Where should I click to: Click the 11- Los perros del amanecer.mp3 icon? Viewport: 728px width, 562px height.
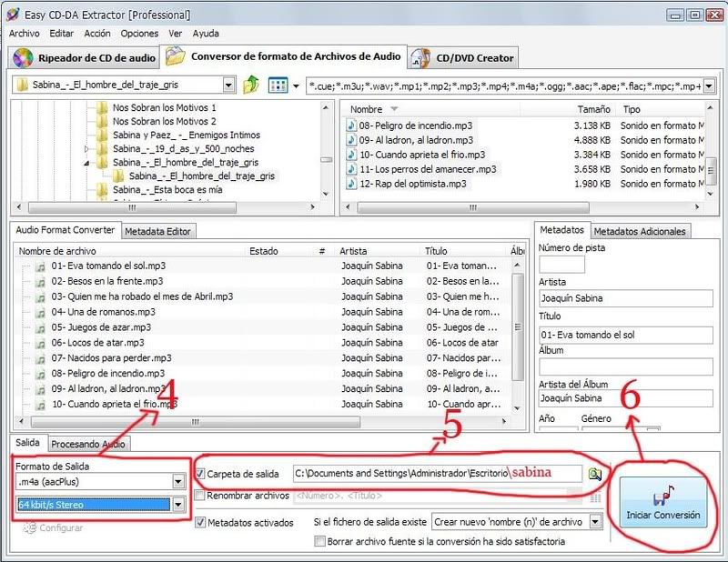point(351,169)
